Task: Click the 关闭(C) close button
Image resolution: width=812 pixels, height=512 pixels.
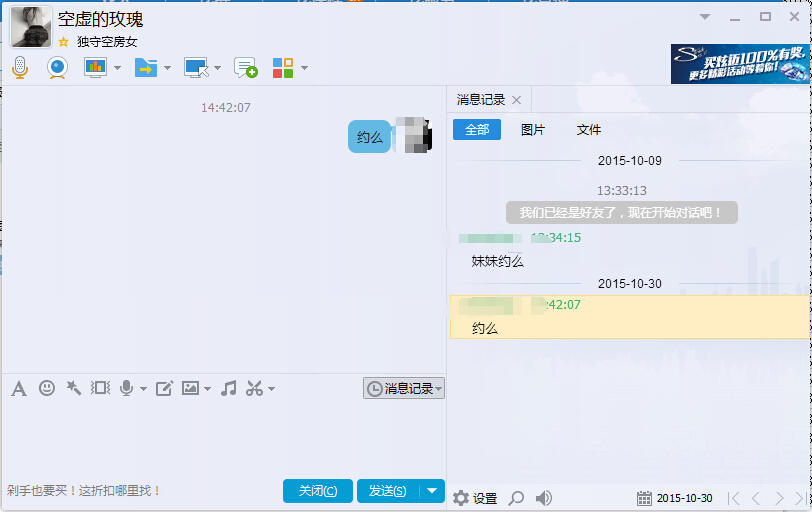Action: (317, 490)
